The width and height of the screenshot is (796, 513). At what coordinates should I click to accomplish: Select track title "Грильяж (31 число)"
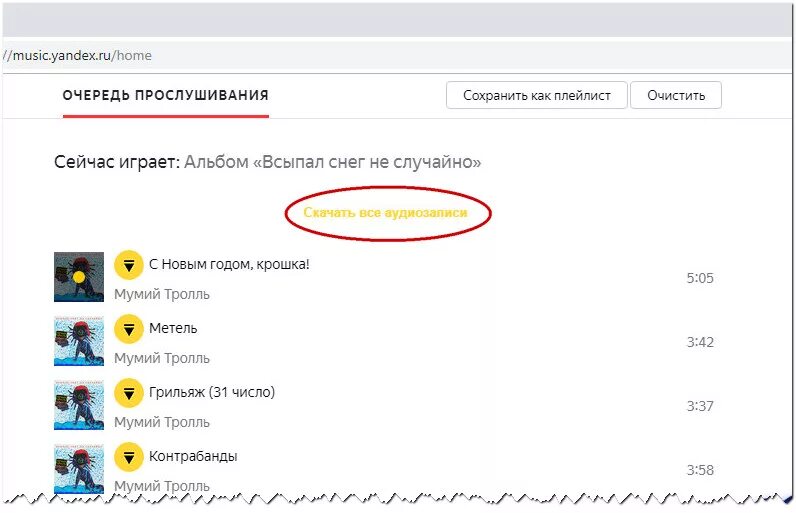tap(212, 392)
